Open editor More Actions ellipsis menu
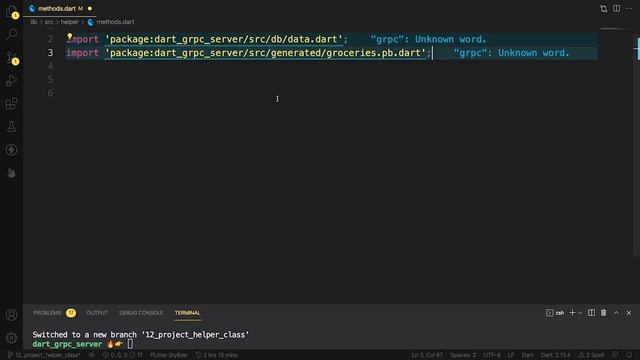Image resolution: width=640 pixels, height=360 pixels. (x=629, y=9)
